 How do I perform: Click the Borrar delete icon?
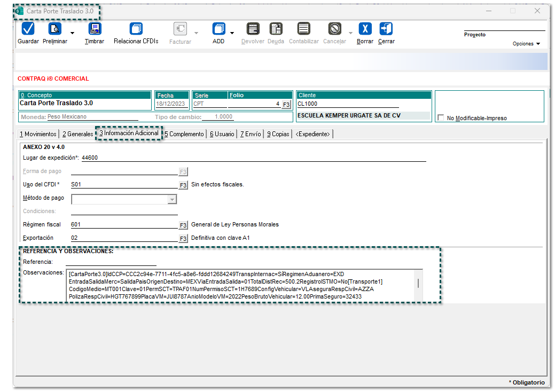coord(365,29)
